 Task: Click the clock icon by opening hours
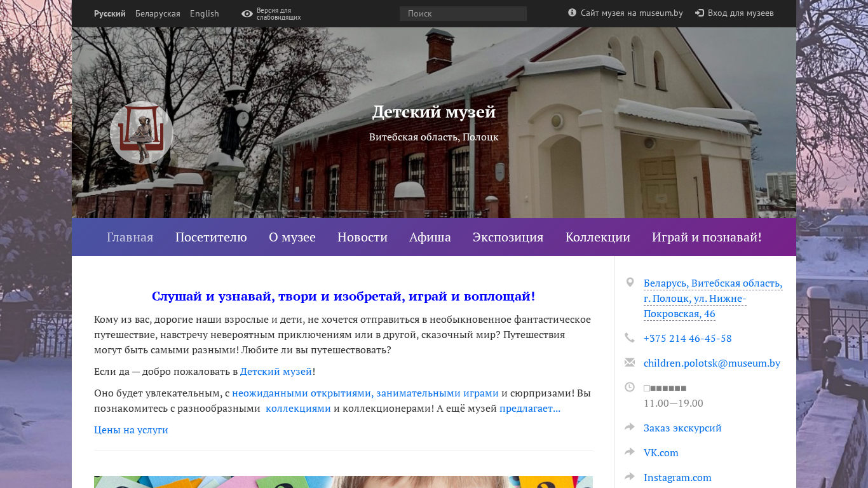[x=630, y=387]
